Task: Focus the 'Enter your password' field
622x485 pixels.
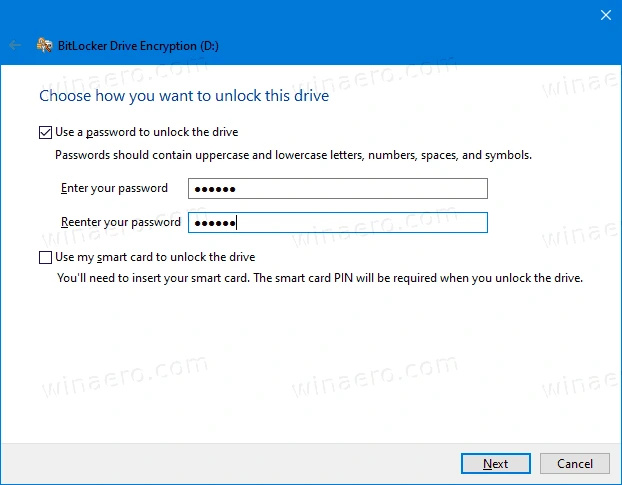Action: tap(338, 188)
